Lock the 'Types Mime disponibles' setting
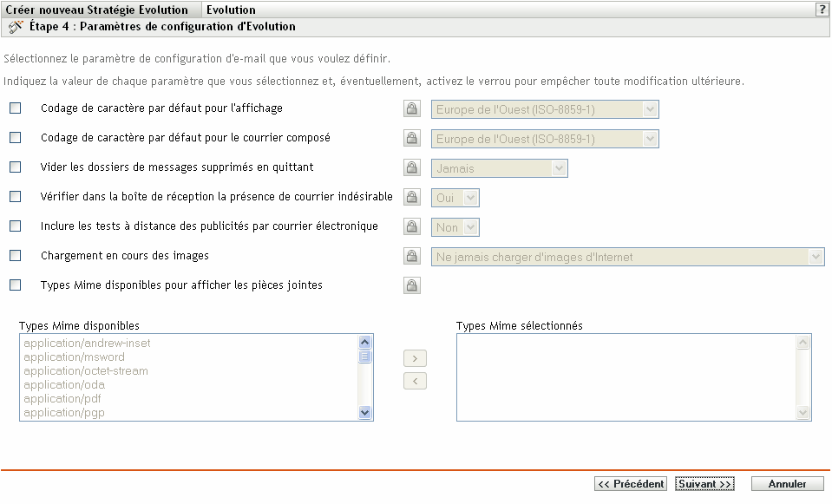The image size is (832, 504). point(412,285)
